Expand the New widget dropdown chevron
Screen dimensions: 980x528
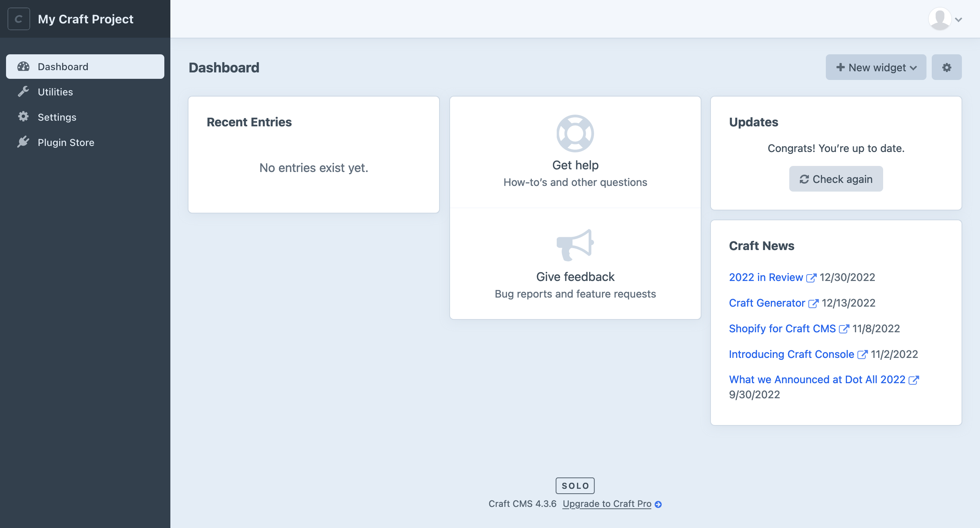[914, 68]
